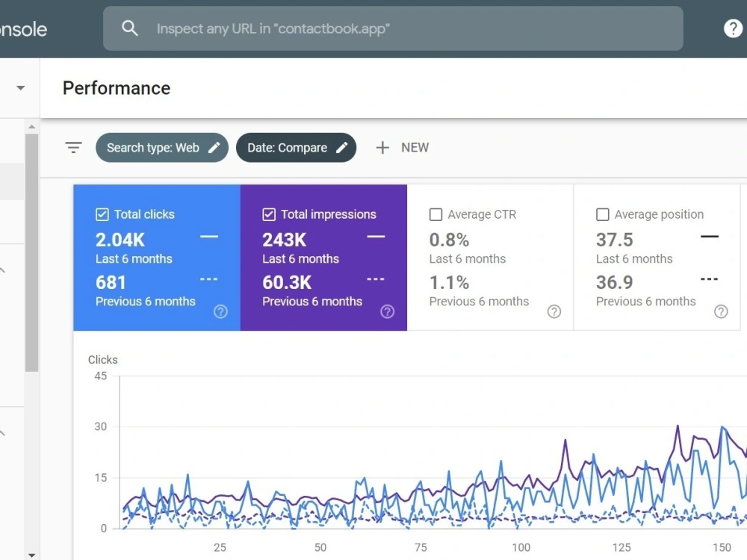Open property dropdown arrow in sidebar
The width and height of the screenshot is (747, 560).
(x=20, y=87)
